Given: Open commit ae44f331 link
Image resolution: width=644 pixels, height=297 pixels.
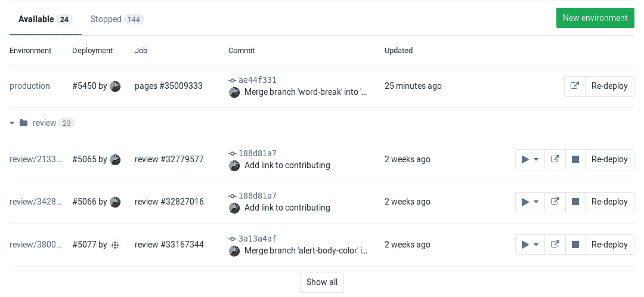Looking at the screenshot, I should click(x=257, y=80).
